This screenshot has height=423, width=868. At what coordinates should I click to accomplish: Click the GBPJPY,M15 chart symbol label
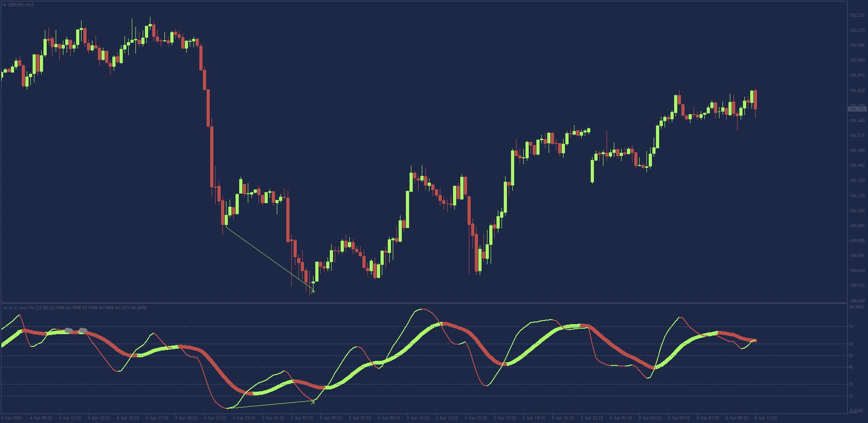point(21,5)
